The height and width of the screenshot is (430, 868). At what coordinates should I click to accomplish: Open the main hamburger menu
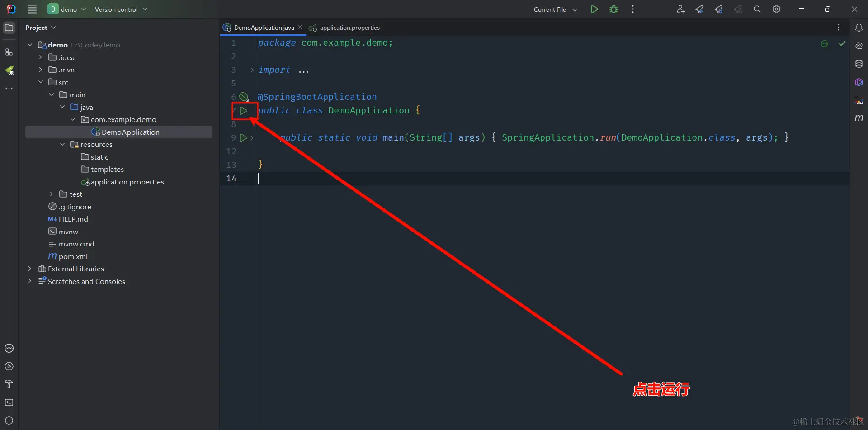[32, 9]
